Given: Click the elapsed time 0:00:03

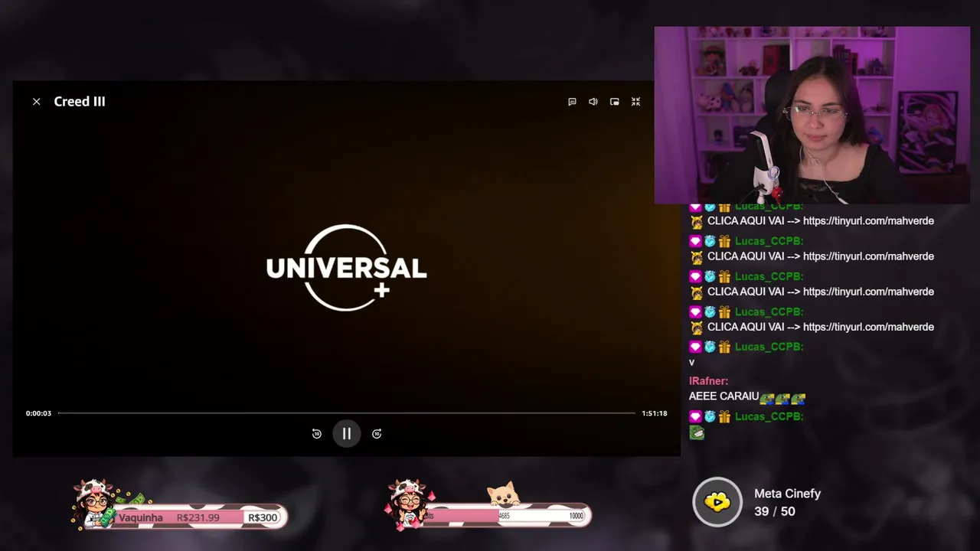Looking at the screenshot, I should point(38,413).
